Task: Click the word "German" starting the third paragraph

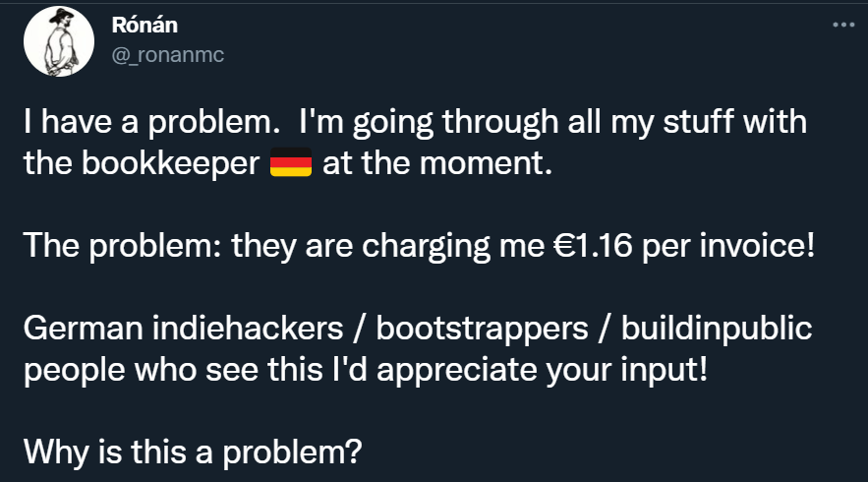Action: click(x=83, y=328)
